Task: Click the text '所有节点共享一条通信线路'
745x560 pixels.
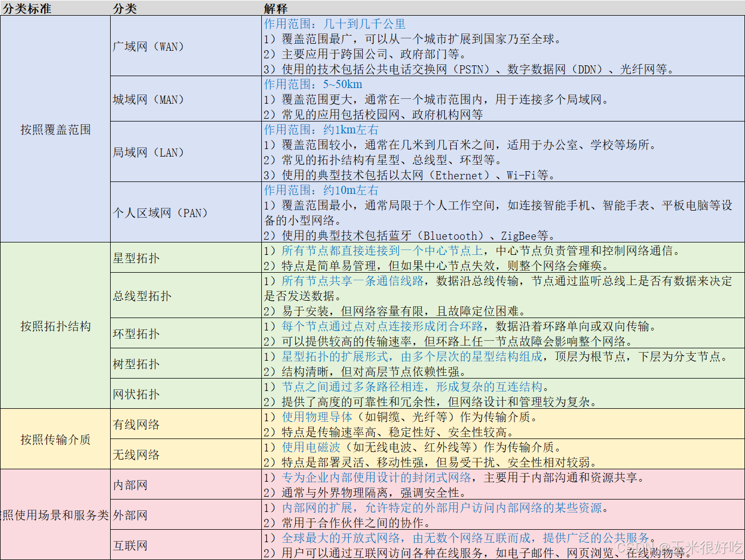Action: [353, 281]
